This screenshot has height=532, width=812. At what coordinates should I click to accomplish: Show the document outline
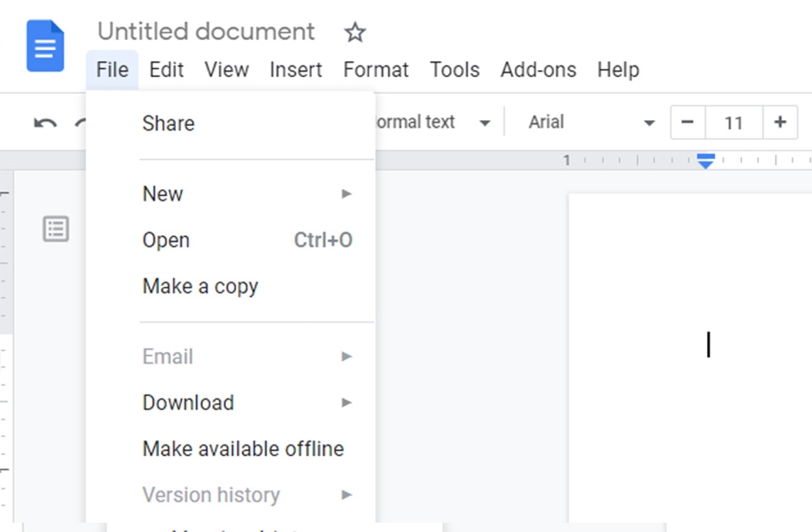(x=55, y=228)
